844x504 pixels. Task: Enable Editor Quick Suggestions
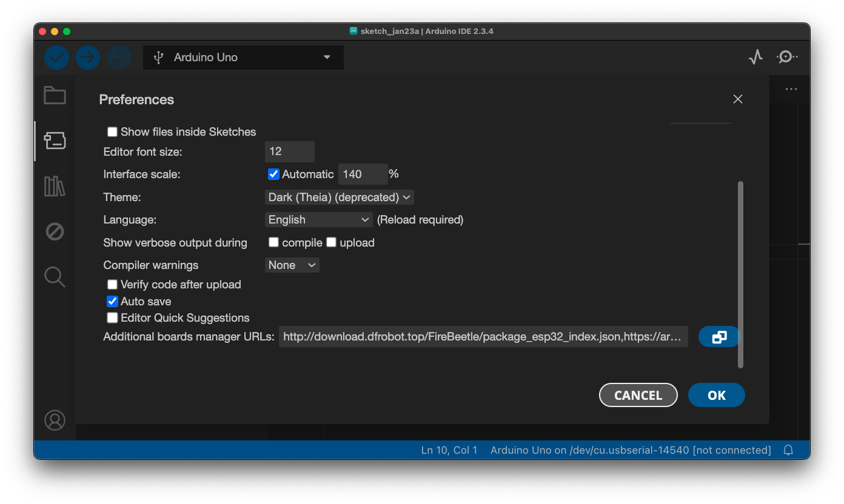pyautogui.click(x=112, y=318)
